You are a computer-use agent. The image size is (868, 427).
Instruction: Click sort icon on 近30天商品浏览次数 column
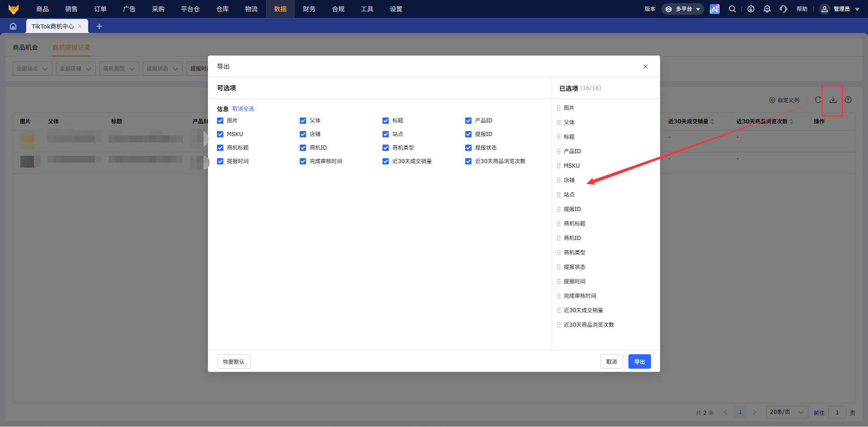point(791,122)
